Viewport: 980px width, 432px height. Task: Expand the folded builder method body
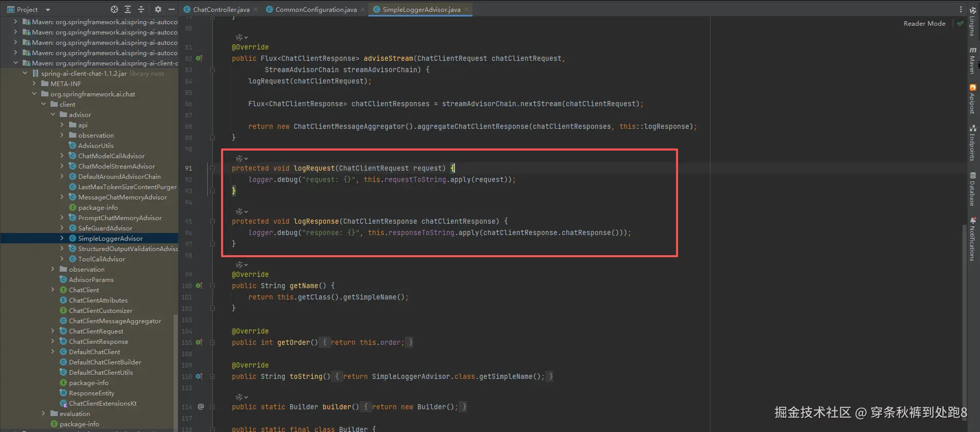coord(212,407)
